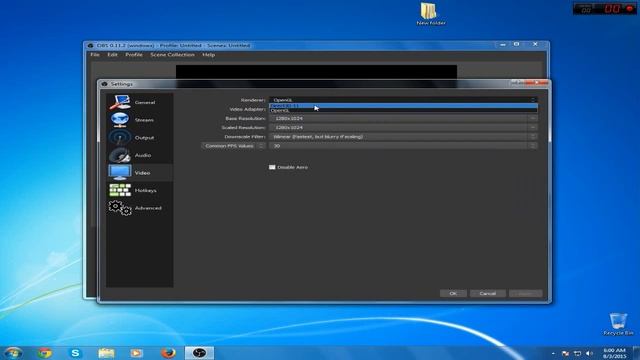
Task: Open the Common FPS Values type selector
Action: point(233,146)
